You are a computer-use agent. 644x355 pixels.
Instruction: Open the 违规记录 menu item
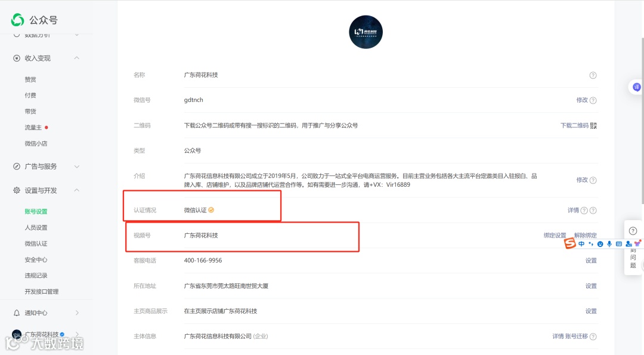36,275
